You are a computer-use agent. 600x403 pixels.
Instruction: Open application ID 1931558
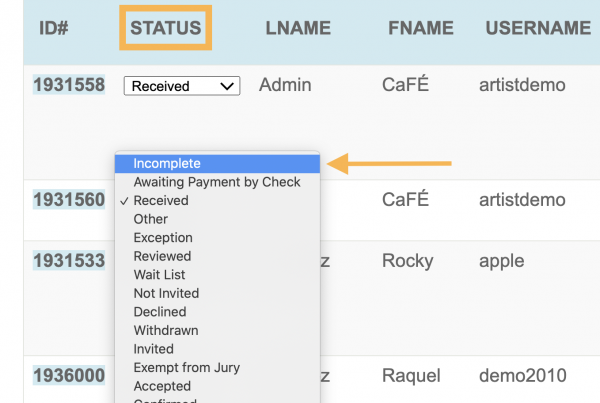tap(69, 85)
